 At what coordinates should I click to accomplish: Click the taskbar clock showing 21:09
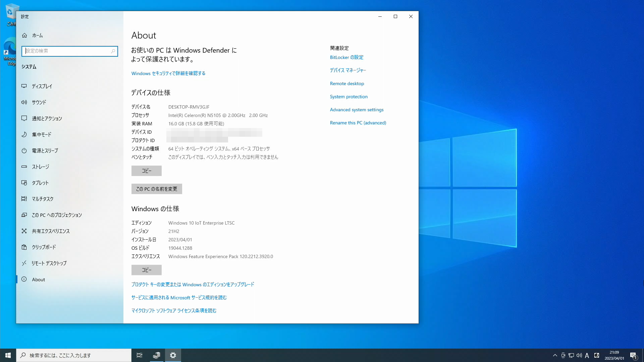[x=614, y=355]
